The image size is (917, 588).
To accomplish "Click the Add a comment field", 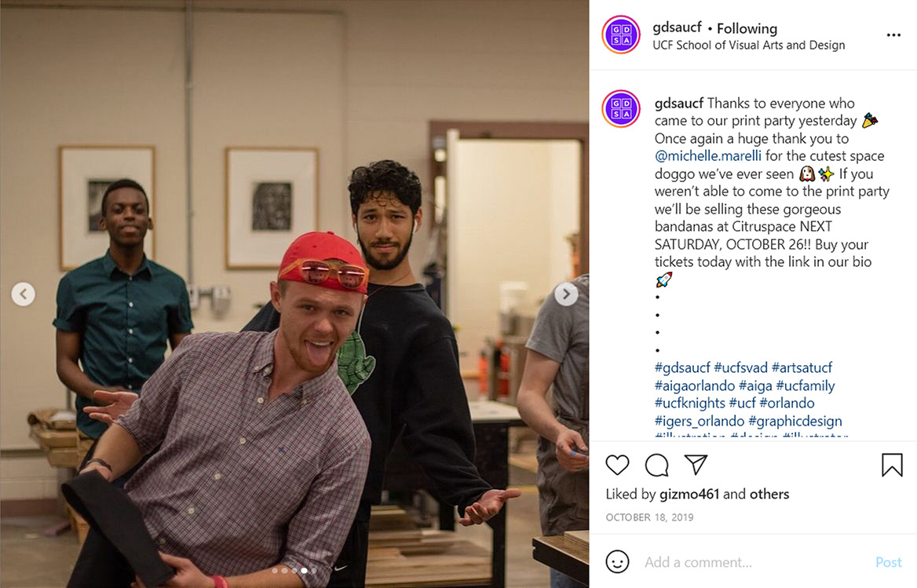I will (754, 562).
